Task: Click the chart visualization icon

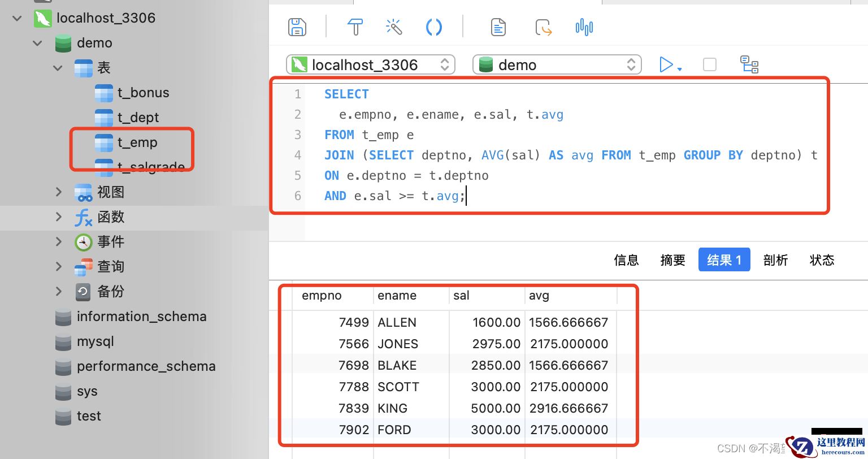Action: coord(584,27)
